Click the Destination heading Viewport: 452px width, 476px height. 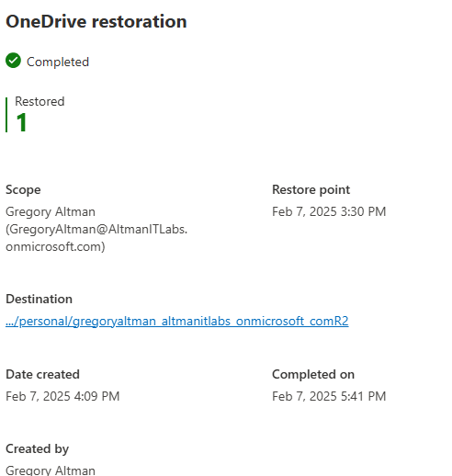(39, 299)
